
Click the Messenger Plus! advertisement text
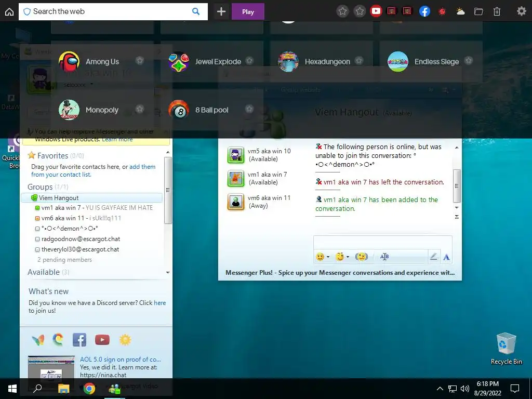(340, 272)
